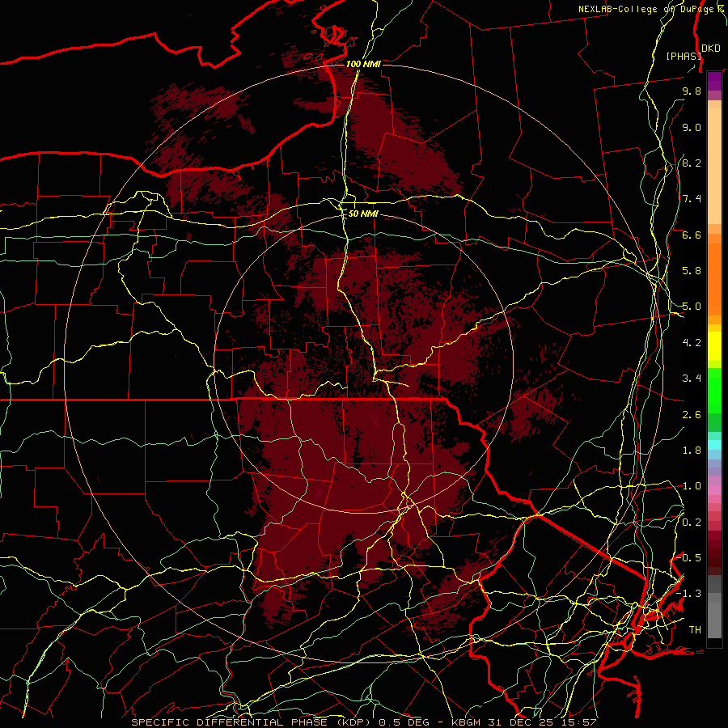Screen dimensions: 728x728
Task: Click the light peach segment of the color bar
Action: (x=714, y=166)
